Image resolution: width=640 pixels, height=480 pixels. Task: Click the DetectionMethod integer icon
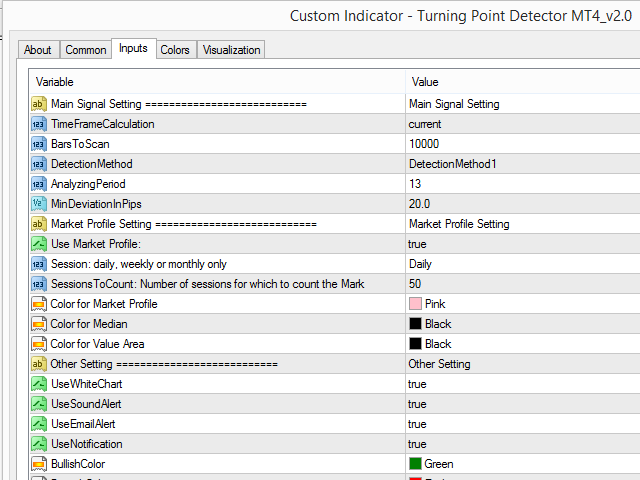(39, 164)
